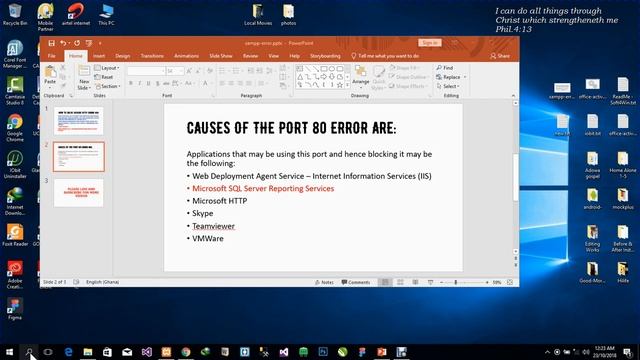Select the five-point star shape in gallery
Screen dimensions: 640x360
[340, 85]
